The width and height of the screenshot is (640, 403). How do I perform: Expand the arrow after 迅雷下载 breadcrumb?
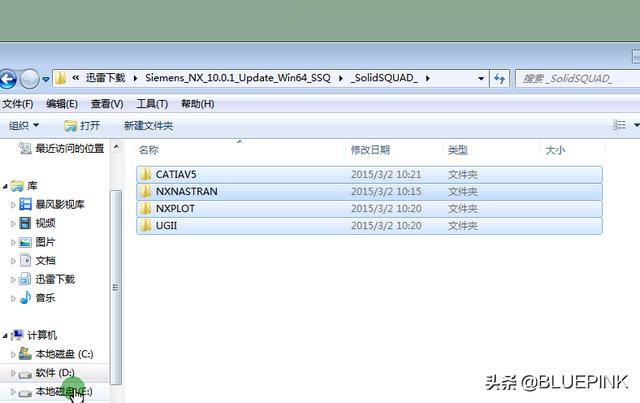pos(135,78)
